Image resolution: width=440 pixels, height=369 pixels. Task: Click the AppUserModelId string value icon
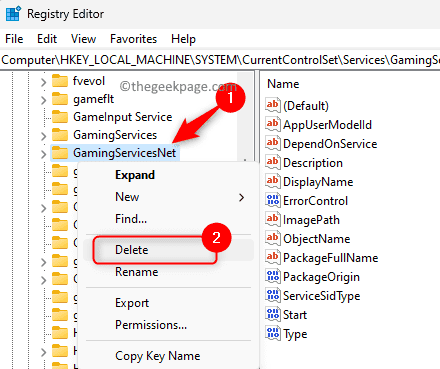coord(272,124)
